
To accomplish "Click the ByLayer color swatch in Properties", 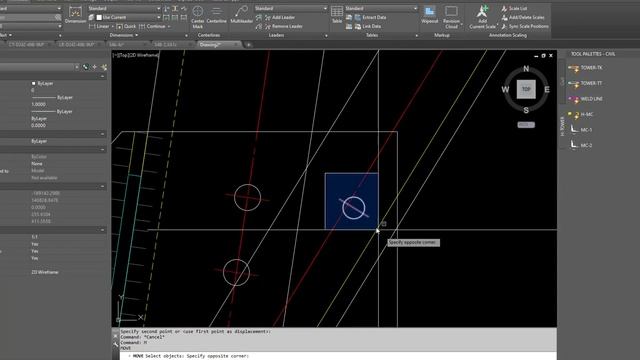I will point(33,83).
